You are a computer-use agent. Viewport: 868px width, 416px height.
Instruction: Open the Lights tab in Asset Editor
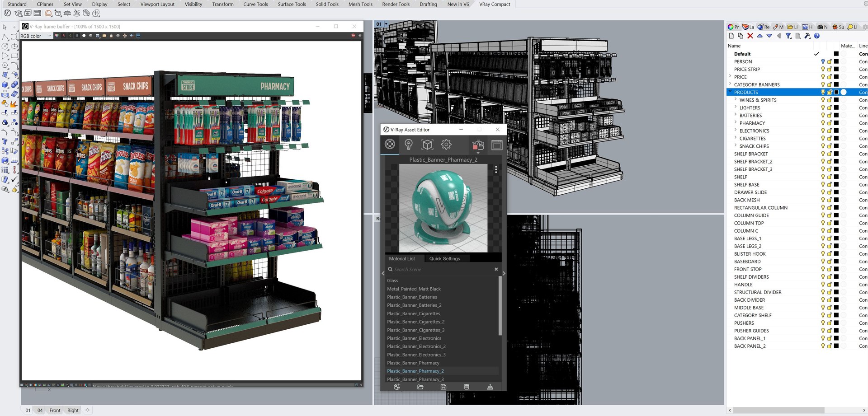coord(409,145)
